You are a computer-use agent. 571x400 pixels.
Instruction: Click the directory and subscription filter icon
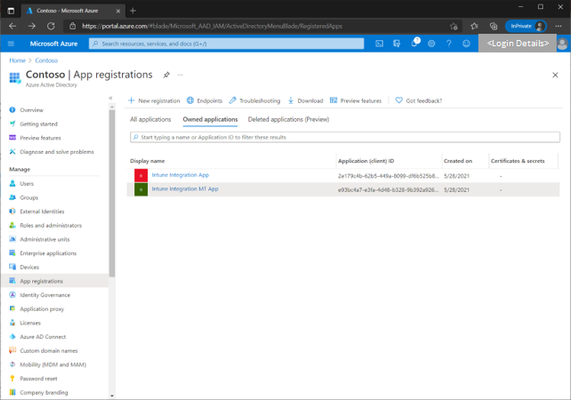[x=397, y=44]
